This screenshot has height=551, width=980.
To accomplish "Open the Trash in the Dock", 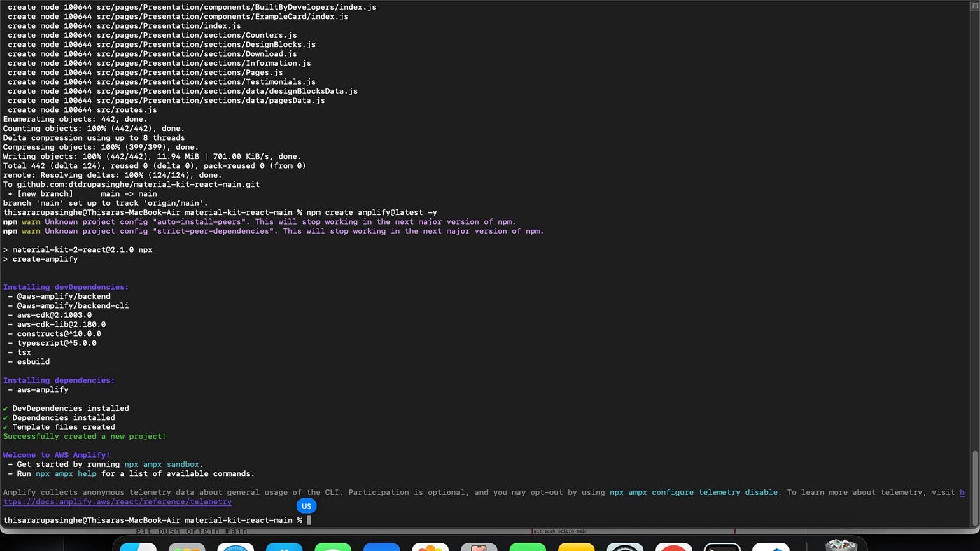I will tap(841, 545).
